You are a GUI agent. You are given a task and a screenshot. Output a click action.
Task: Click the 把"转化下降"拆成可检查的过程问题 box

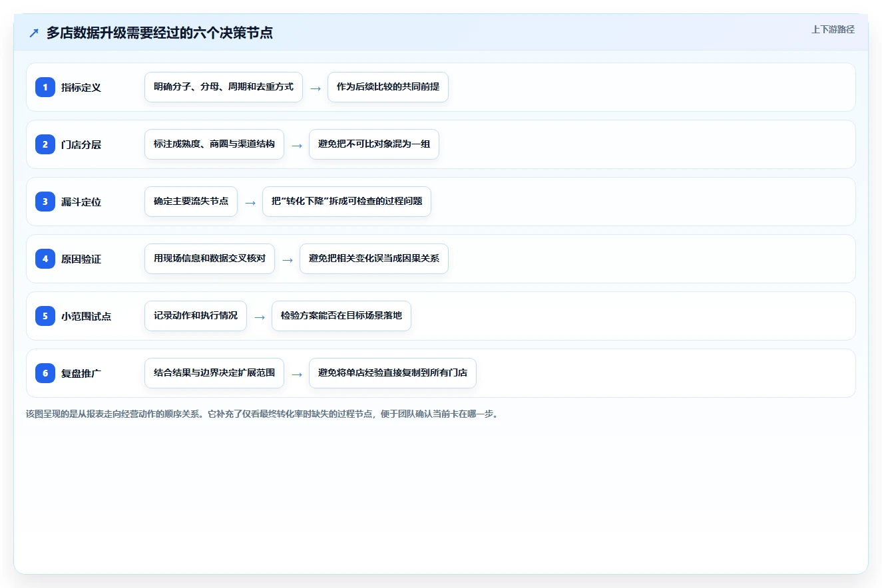click(347, 202)
